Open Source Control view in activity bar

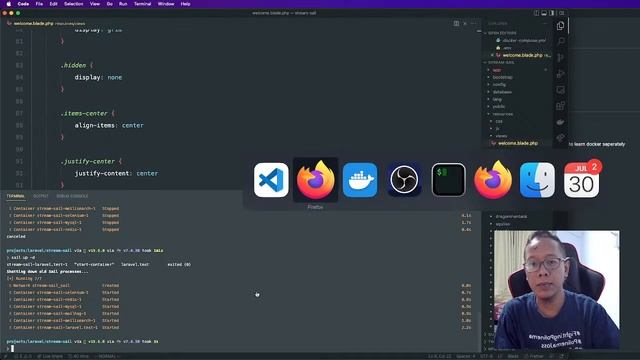(560, 58)
